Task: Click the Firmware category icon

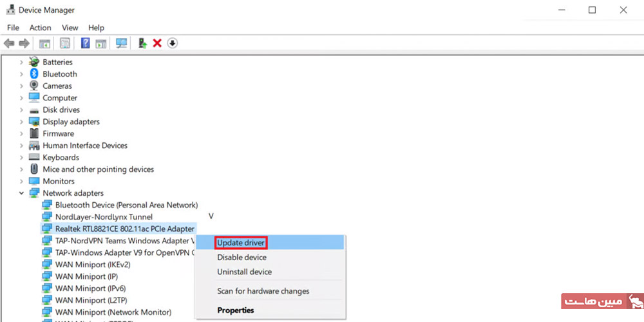Action: pos(34,133)
